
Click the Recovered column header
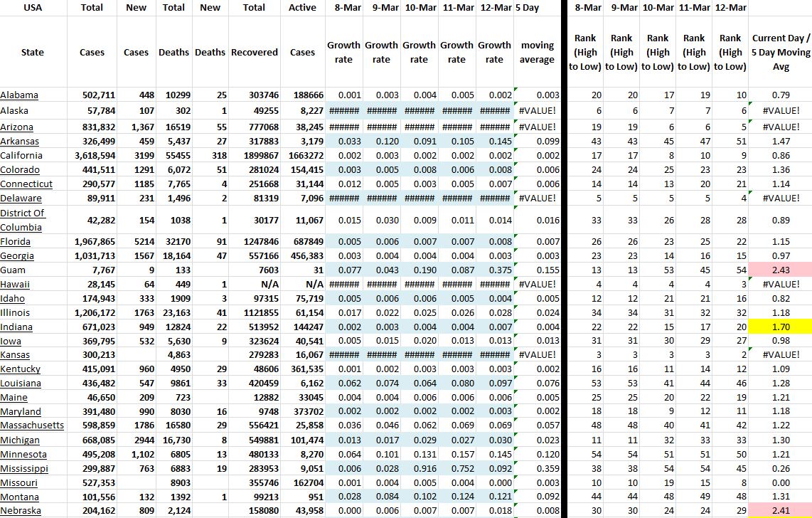[254, 53]
